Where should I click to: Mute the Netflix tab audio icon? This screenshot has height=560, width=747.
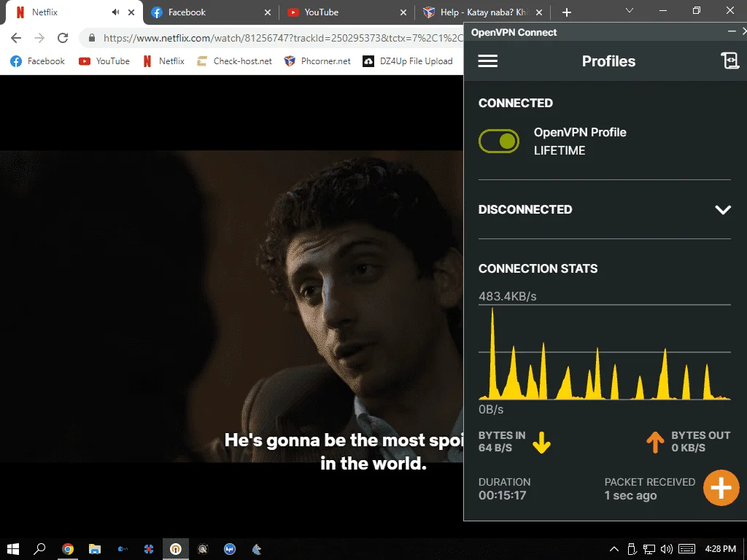coord(116,12)
